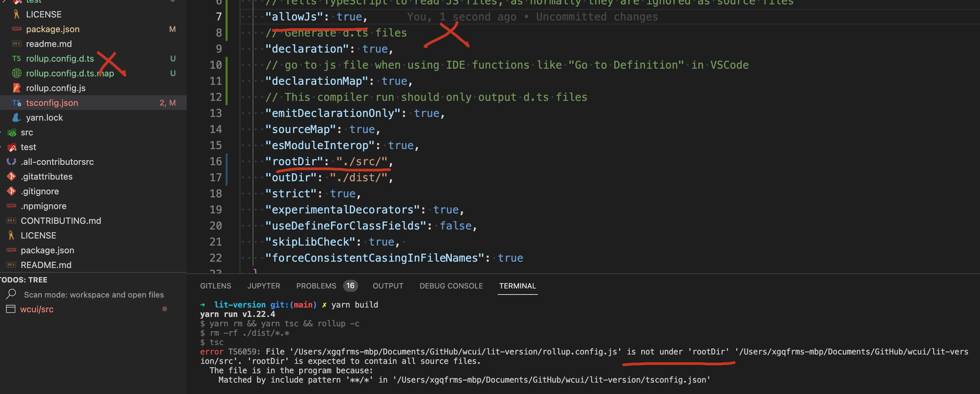Click the npm icon of lower package.json

point(11,250)
